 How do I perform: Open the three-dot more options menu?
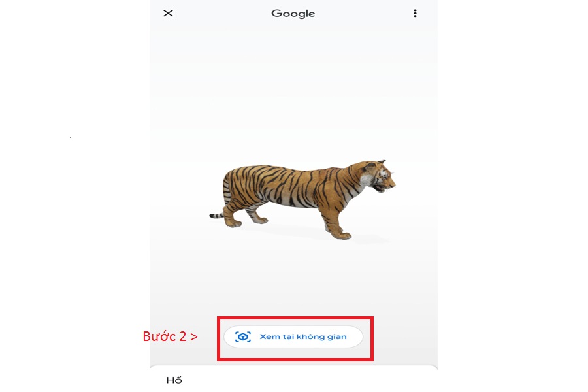click(415, 14)
